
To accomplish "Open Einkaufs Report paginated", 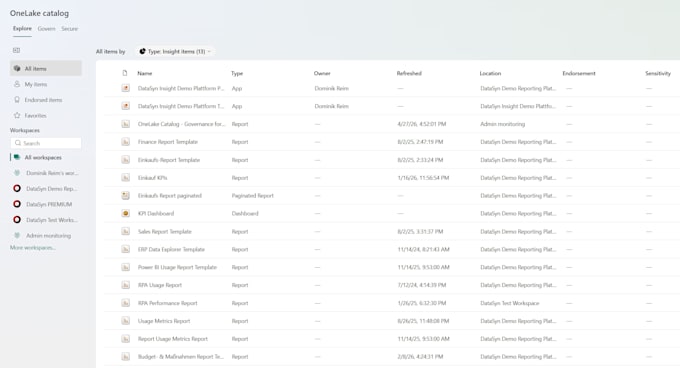I will [170, 195].
